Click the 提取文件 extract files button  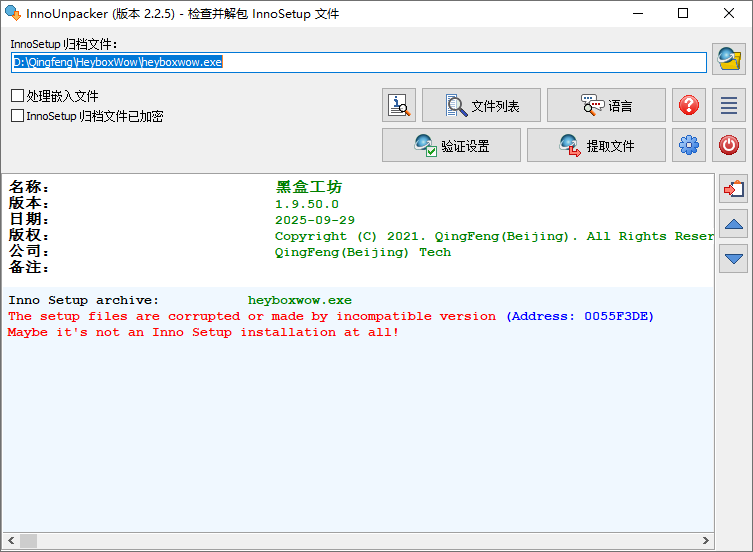click(596, 145)
